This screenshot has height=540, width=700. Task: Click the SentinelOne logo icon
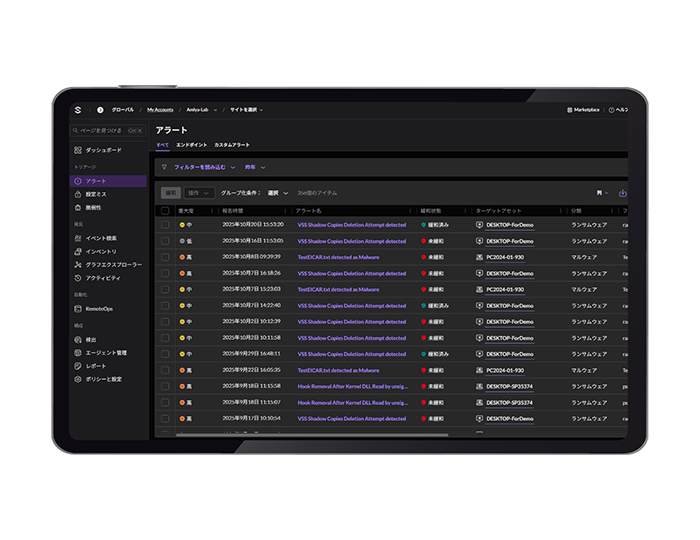79,109
